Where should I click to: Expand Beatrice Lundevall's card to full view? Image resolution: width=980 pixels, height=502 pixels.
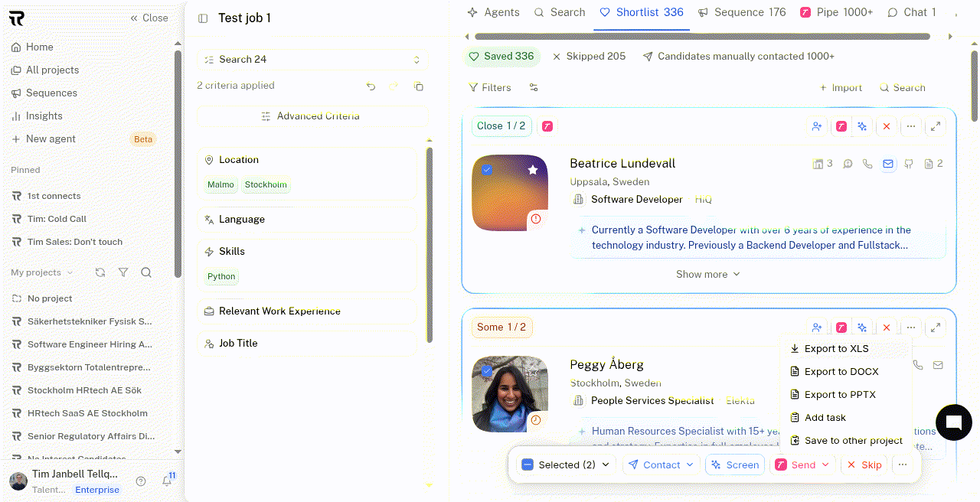(x=936, y=126)
